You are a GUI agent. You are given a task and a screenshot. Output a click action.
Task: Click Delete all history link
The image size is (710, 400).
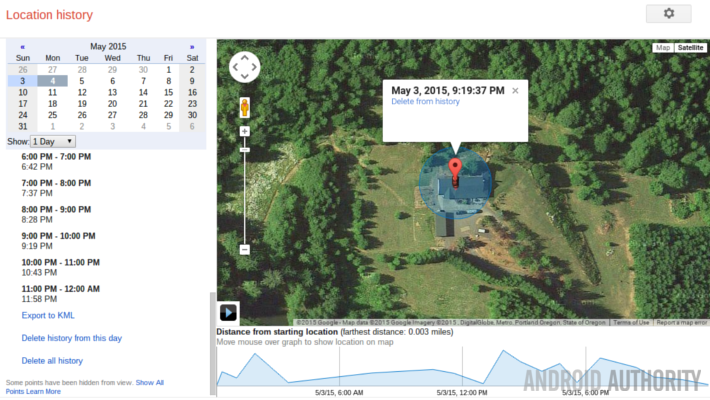(x=52, y=361)
